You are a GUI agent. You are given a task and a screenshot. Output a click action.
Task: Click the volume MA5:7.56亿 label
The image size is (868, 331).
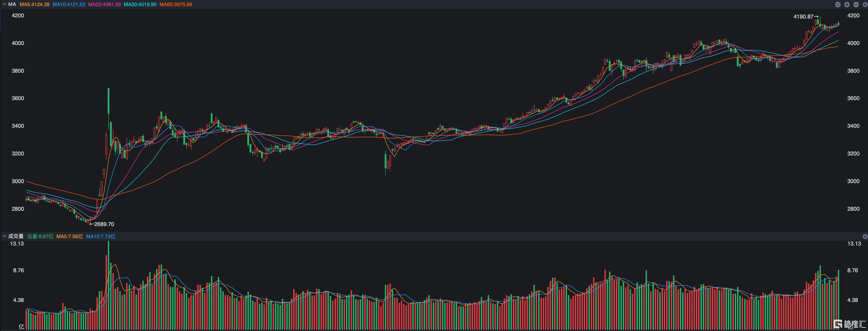tap(69, 237)
